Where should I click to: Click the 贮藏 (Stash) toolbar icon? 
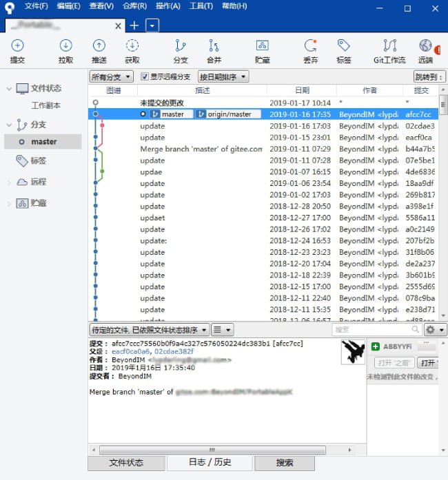pos(262,50)
